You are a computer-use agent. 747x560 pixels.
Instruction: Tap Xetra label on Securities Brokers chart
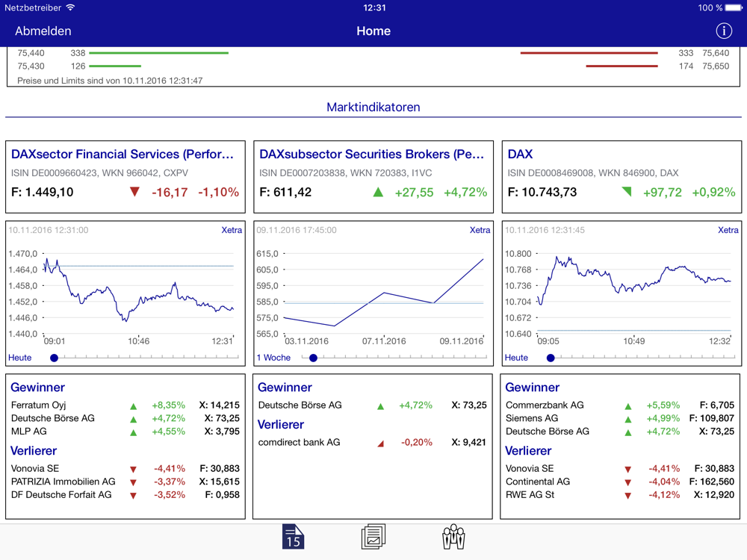[480, 230]
